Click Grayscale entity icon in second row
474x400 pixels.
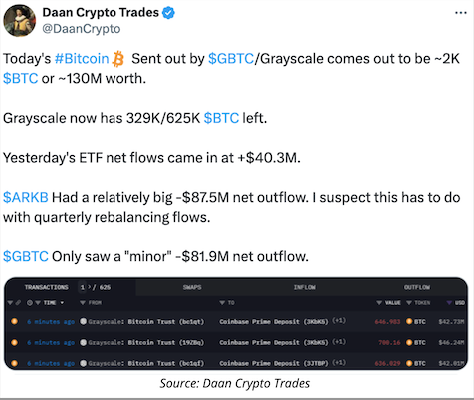[x=84, y=342]
